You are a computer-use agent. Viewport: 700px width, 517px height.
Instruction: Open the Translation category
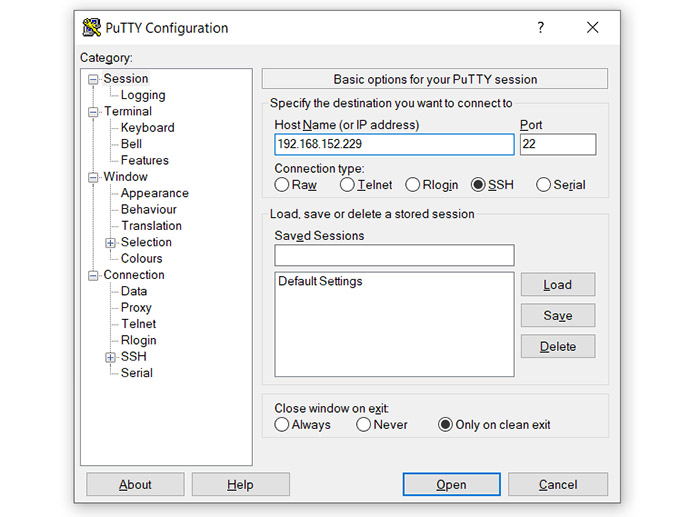151,226
